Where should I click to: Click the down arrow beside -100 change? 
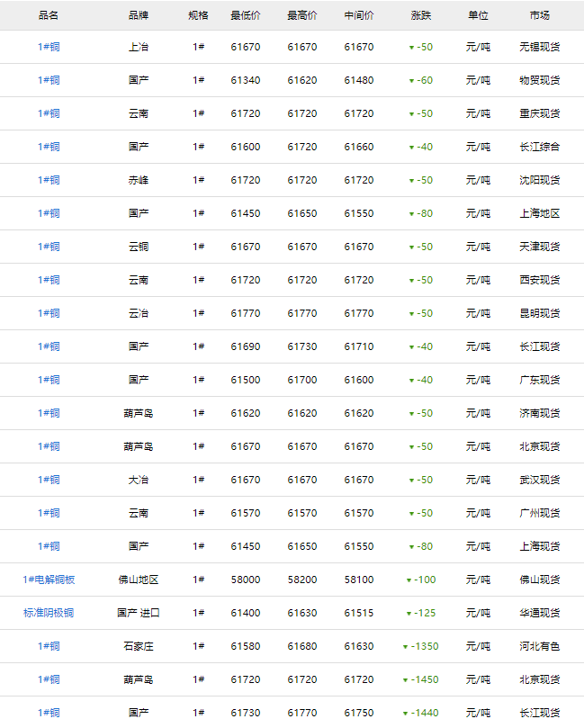point(409,580)
